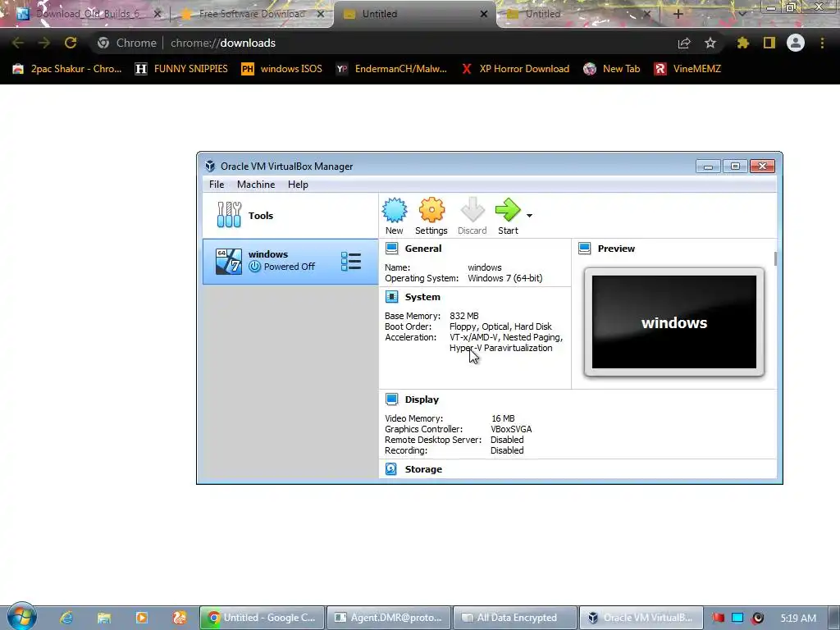
Task: Switch to Untitled - Google Chrome taskbar button
Action: [x=262, y=618]
